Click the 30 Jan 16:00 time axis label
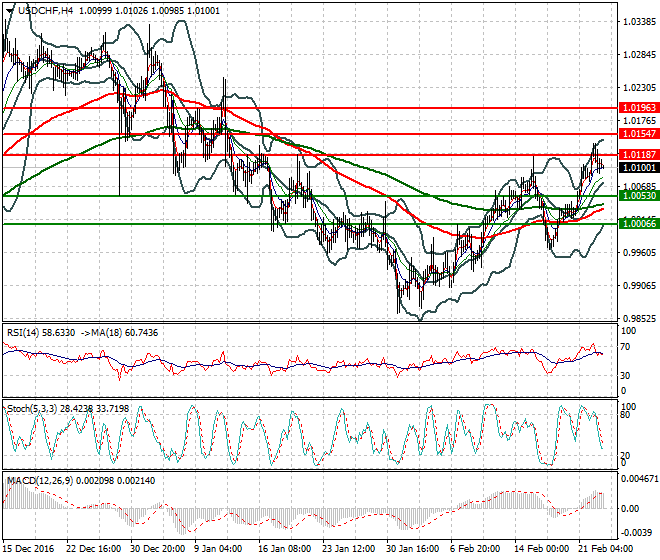 tap(412, 549)
